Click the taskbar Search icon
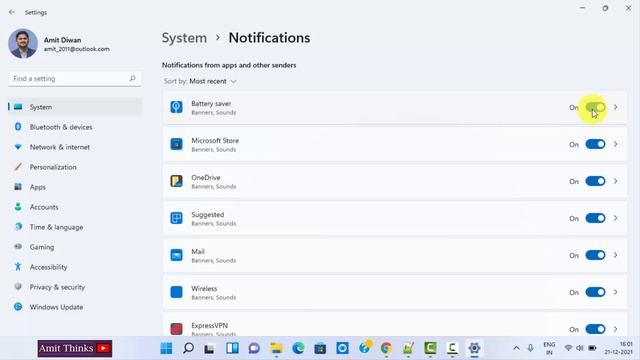Viewport: 640px width, 360px height. click(188, 348)
